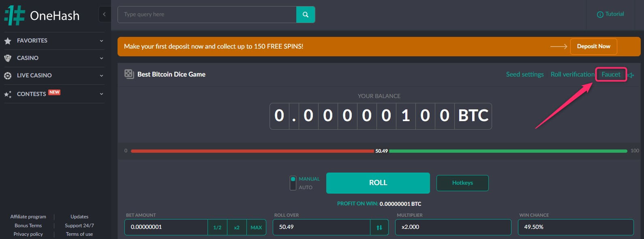Focus the search query field
Viewport: 644px width, 239px height.
coord(207,15)
